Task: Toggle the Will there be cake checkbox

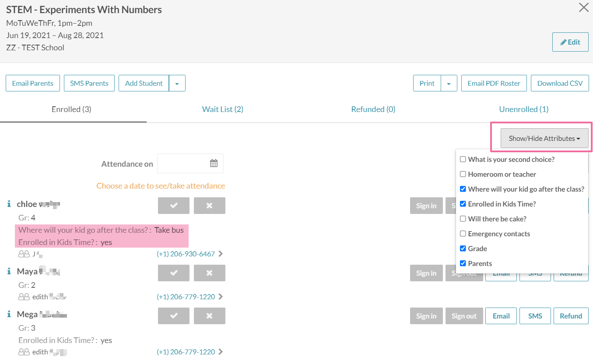Action: pos(463,219)
